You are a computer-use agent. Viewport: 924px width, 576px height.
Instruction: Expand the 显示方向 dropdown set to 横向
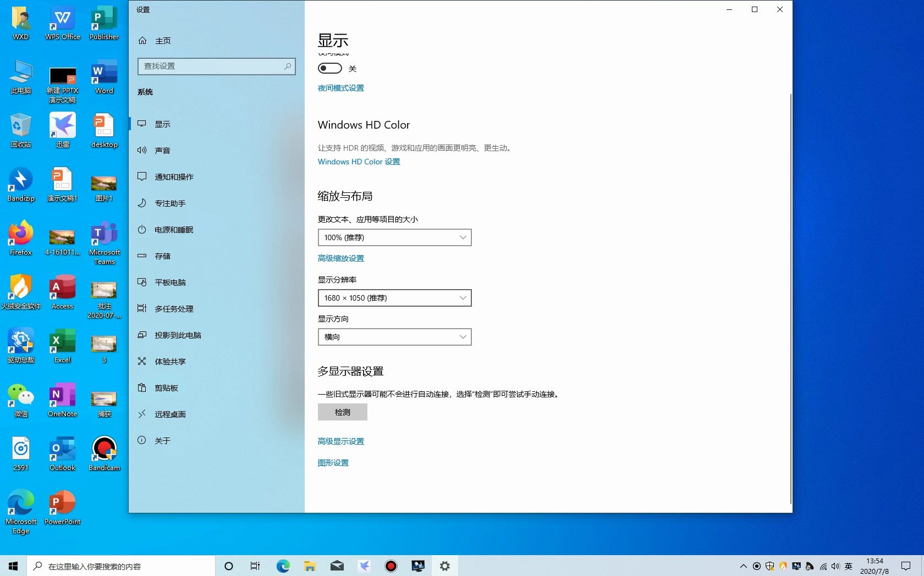pyautogui.click(x=394, y=337)
